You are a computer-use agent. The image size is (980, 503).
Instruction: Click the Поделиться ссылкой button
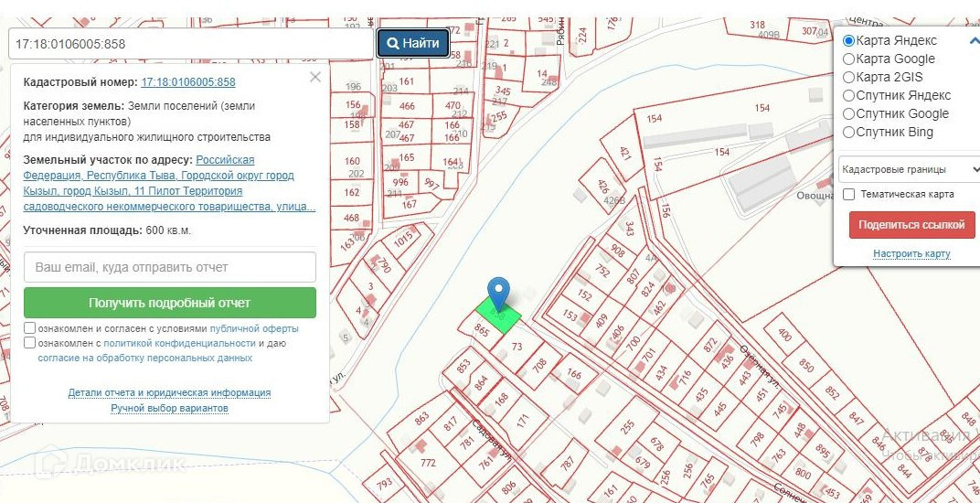click(911, 225)
